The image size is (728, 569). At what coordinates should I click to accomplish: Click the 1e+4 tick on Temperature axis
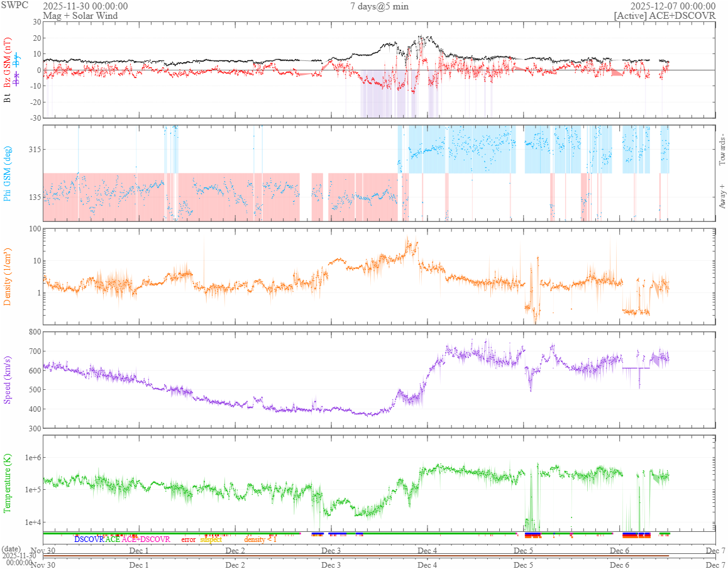33,522
